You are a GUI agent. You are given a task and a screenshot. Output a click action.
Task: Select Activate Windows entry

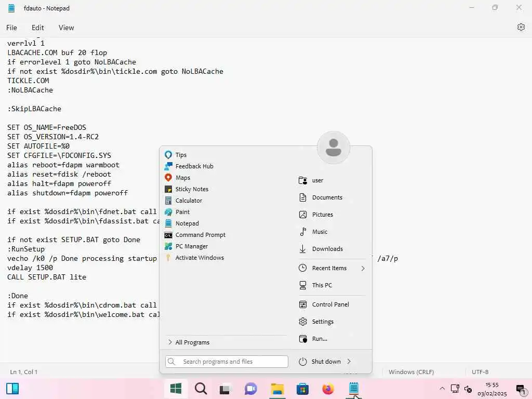[194, 258]
